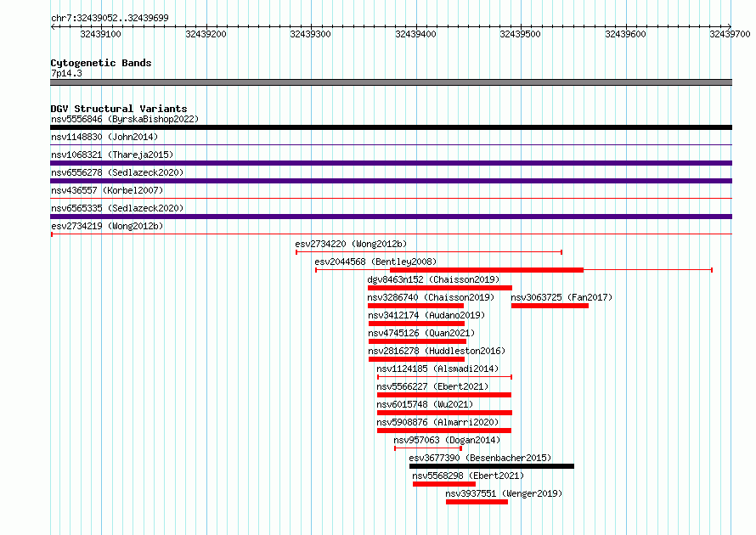Click the nsv5556846 (ByrskaBishop2022) label

[125, 119]
